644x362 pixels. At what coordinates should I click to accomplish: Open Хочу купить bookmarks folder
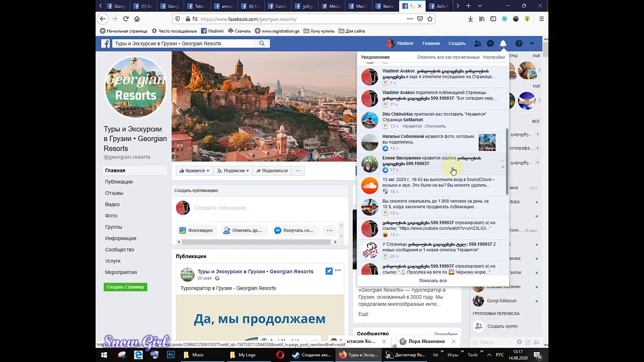[319, 31]
